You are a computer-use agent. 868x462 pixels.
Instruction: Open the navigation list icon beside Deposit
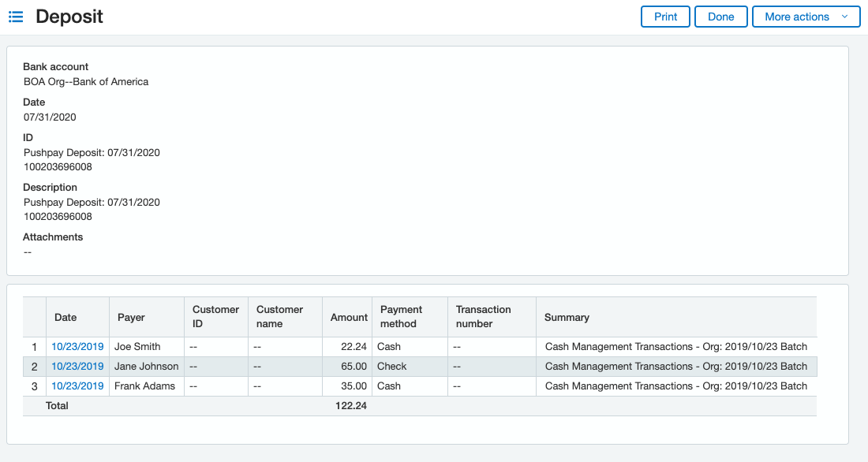coord(16,17)
